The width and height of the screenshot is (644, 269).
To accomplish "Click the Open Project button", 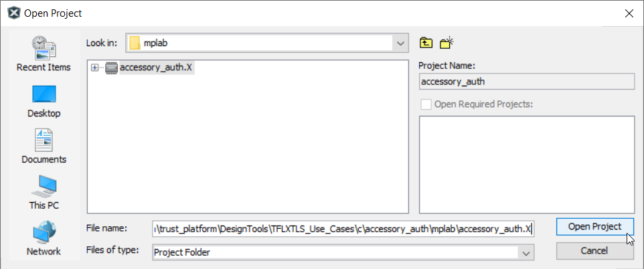I will click(x=594, y=227).
